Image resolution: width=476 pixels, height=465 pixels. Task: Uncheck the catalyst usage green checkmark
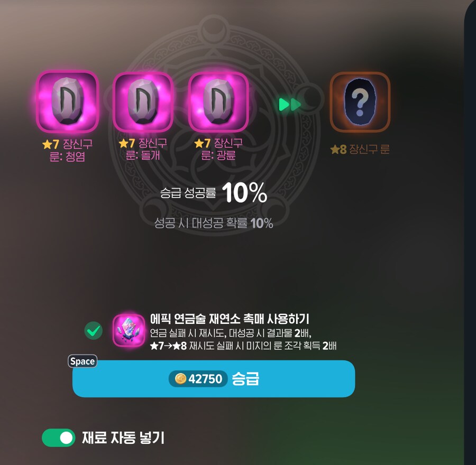pos(94,330)
